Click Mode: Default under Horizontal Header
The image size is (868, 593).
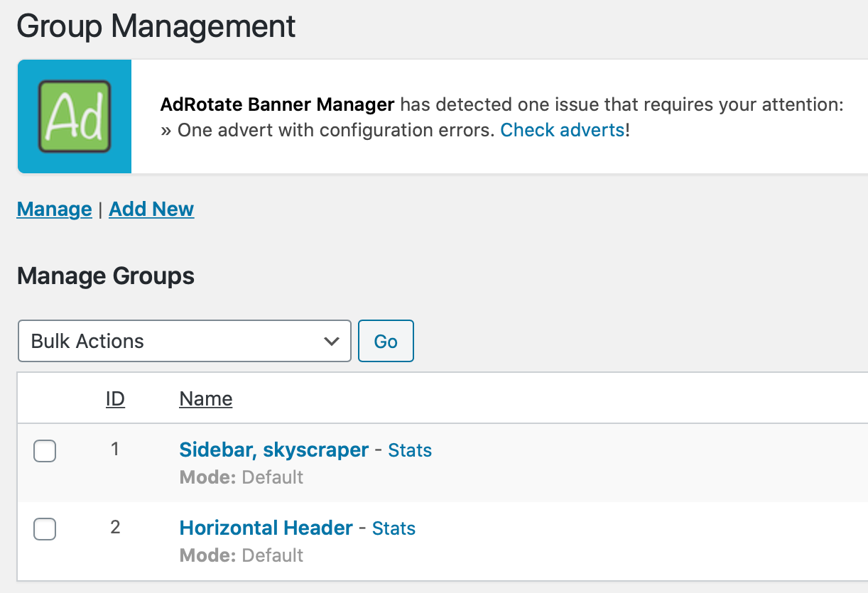(x=242, y=555)
